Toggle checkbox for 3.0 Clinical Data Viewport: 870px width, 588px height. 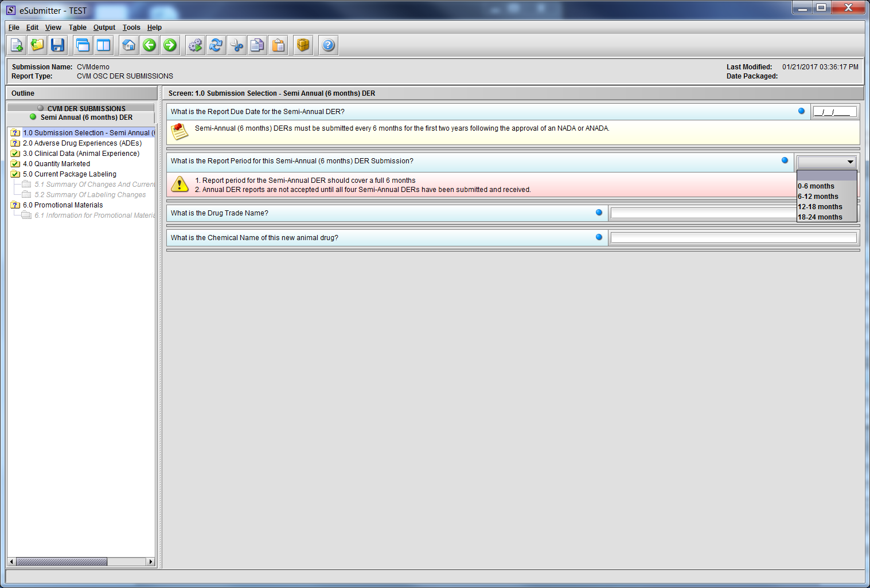15,154
